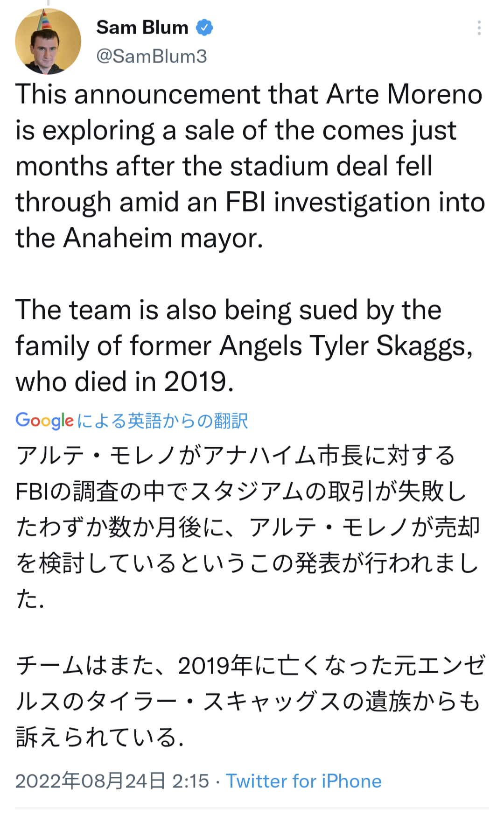Viewport: 504px width, 823px height.
Task: Tap the line 'months after the stadium deal fell'
Action: [x=224, y=166]
